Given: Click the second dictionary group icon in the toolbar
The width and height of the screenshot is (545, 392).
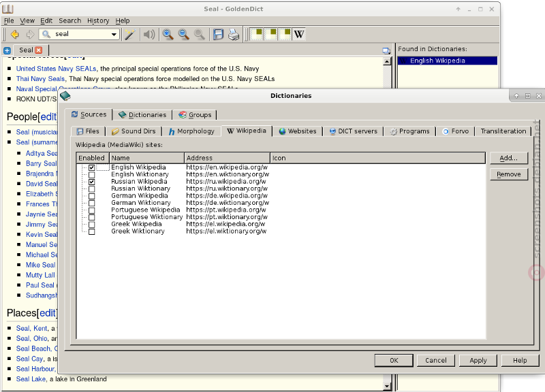Looking at the screenshot, I should (271, 34).
